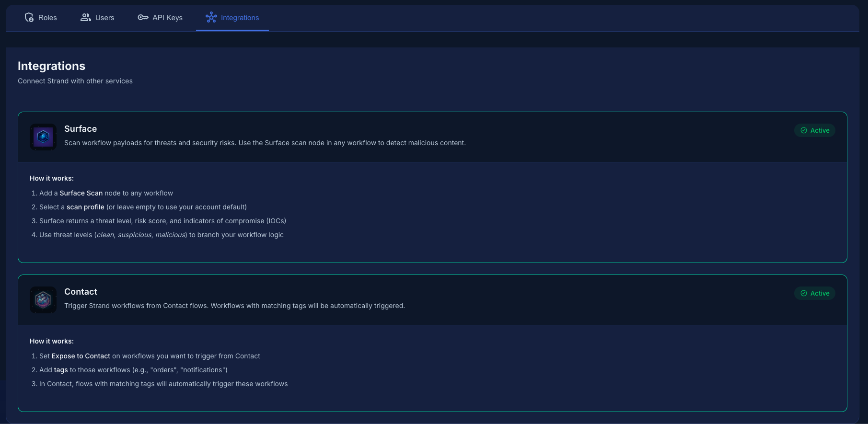
Task: Click the "scan profile" bold text
Action: pyautogui.click(x=85, y=207)
